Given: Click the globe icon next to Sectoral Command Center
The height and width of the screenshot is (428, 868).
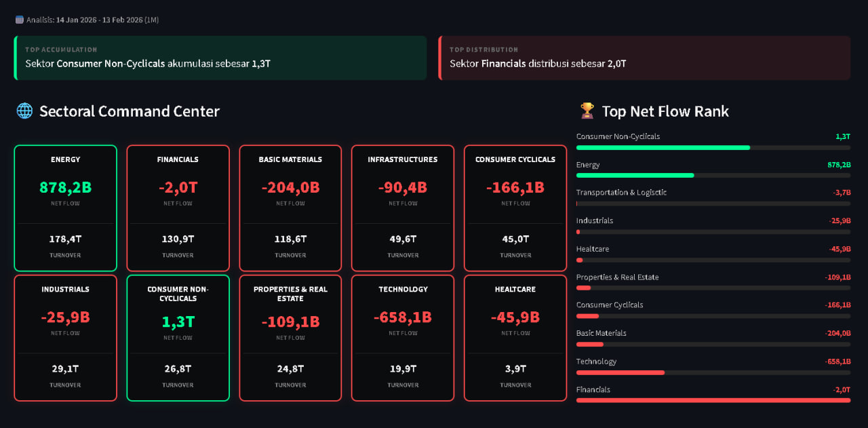Looking at the screenshot, I should (x=24, y=111).
